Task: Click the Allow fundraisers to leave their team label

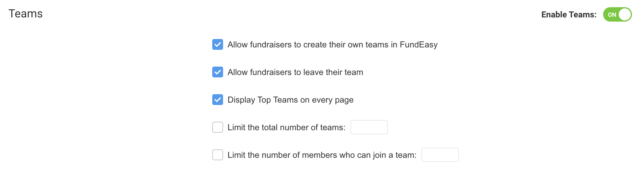Action: point(295,72)
